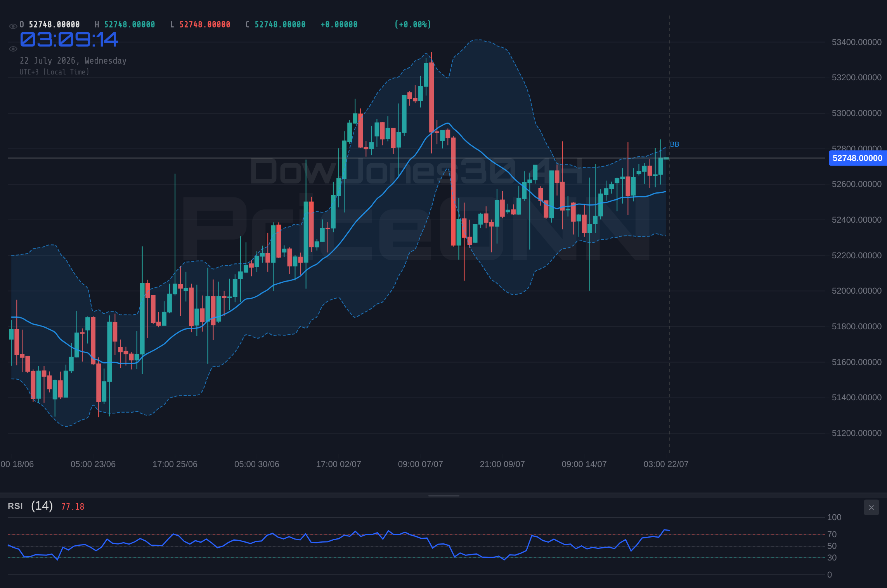887x588 pixels.
Task: Click the low value after L
Action: 205,24
